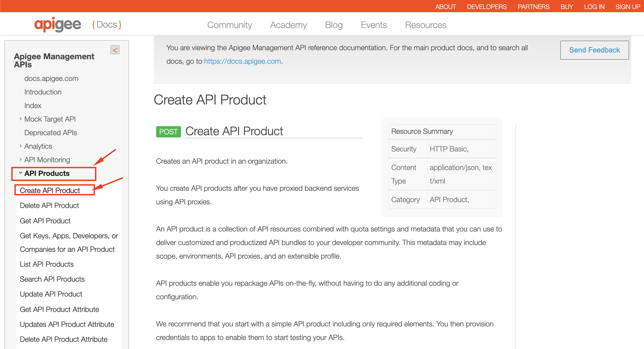The height and width of the screenshot is (349, 644).
Task: Click the Resource Summary header
Action: point(422,131)
